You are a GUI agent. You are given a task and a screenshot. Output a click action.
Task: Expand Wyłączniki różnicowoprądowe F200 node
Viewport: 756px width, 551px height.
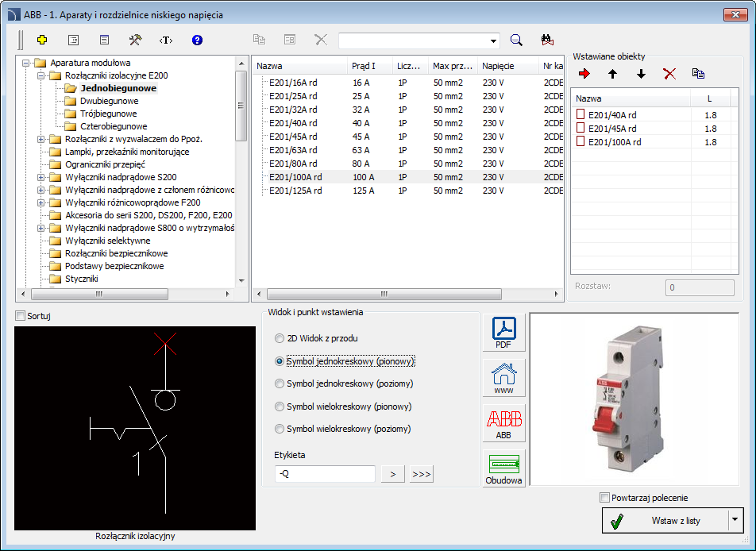41,203
